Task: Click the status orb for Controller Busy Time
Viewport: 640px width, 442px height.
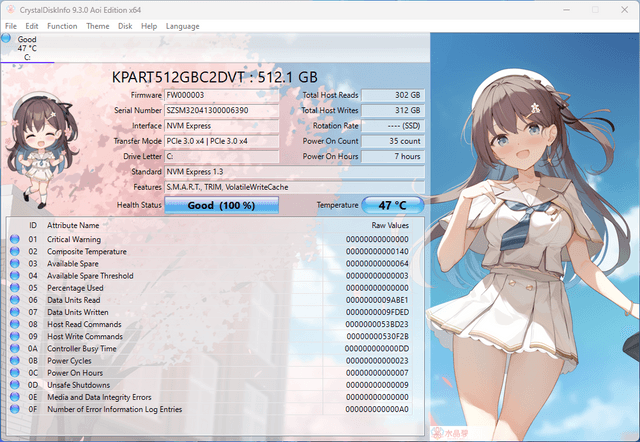Action: 15,349
